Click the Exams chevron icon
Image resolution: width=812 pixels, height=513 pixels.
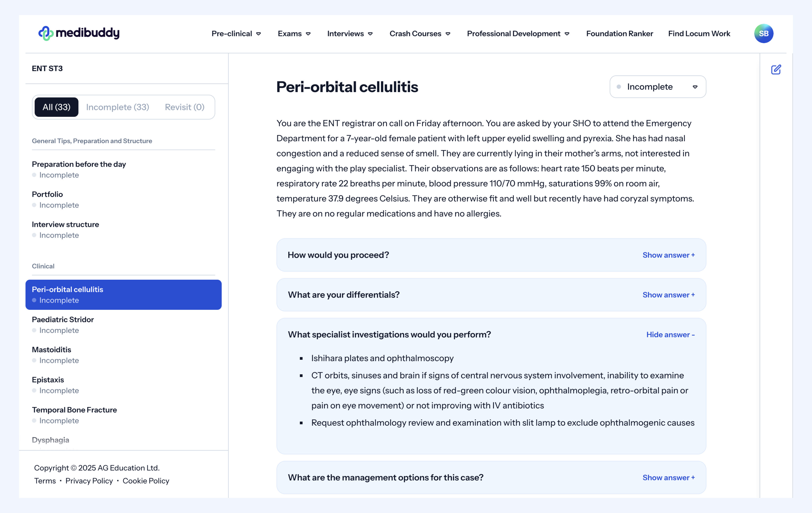click(308, 34)
